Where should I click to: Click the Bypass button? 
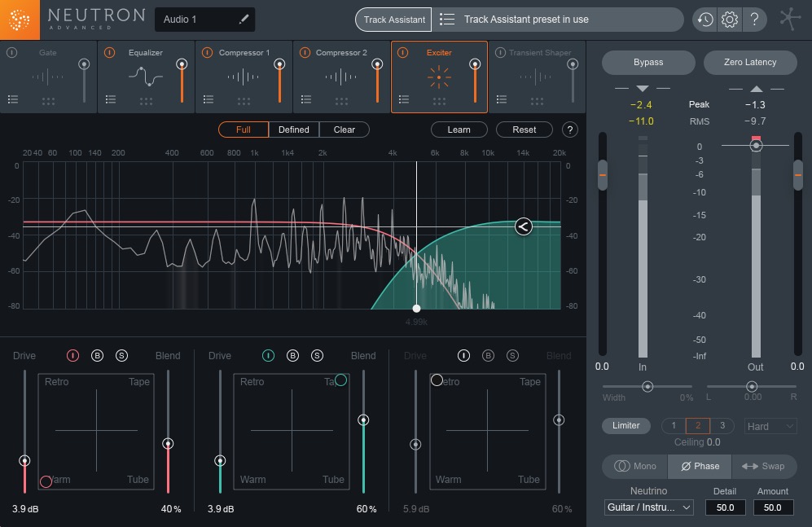tap(648, 62)
